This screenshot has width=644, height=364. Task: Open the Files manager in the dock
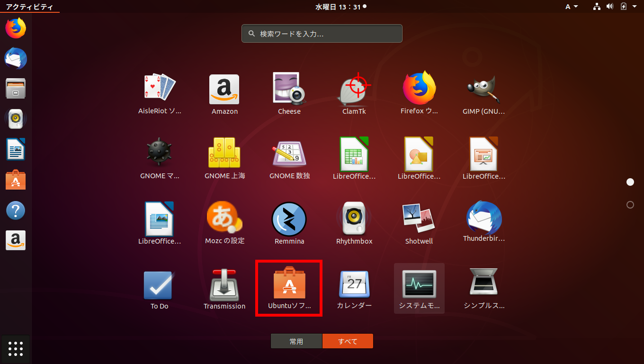16,89
